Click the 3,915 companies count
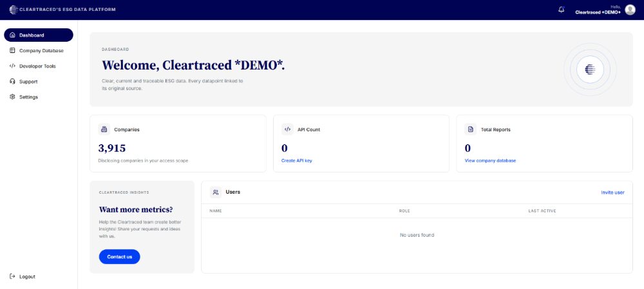The image size is (644, 289). click(111, 148)
